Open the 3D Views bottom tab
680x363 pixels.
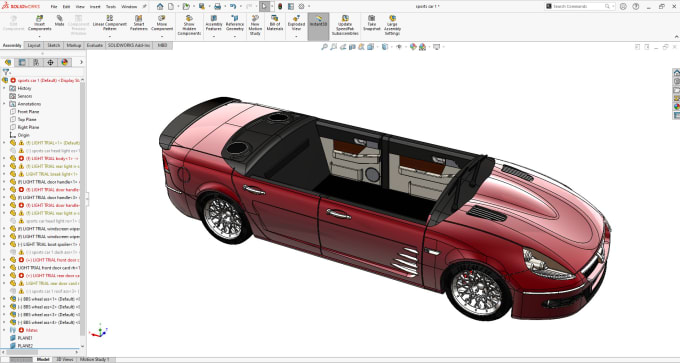[64, 360]
